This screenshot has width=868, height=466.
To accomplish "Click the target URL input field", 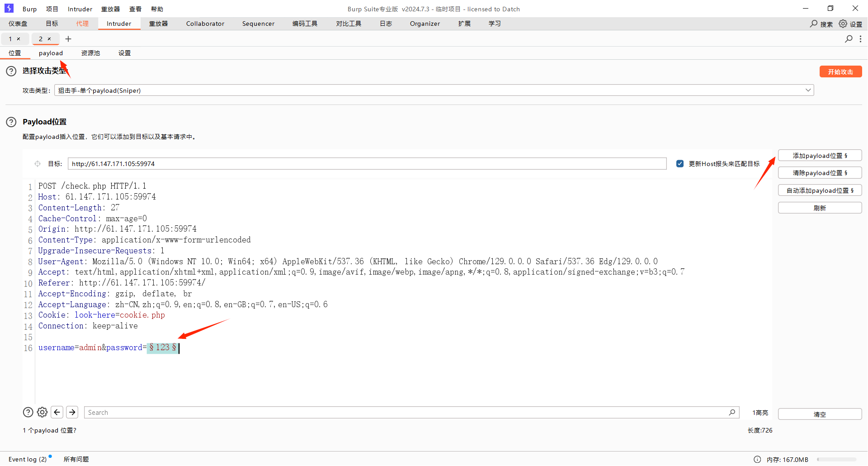I will (367, 164).
